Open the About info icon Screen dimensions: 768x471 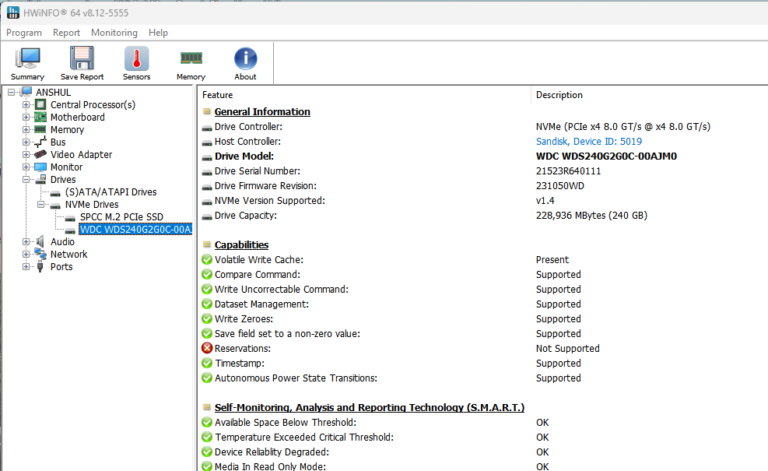pyautogui.click(x=245, y=59)
